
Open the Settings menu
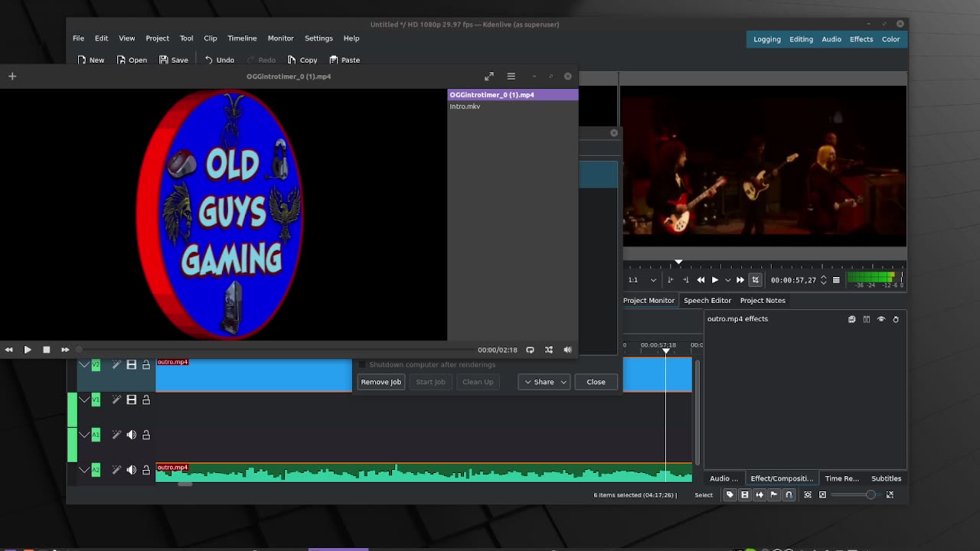click(318, 38)
